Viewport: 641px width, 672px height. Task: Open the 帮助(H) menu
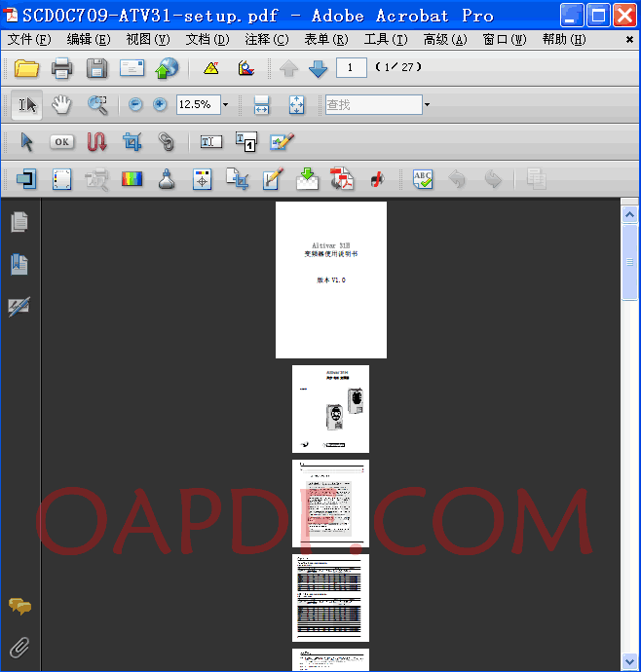564,39
